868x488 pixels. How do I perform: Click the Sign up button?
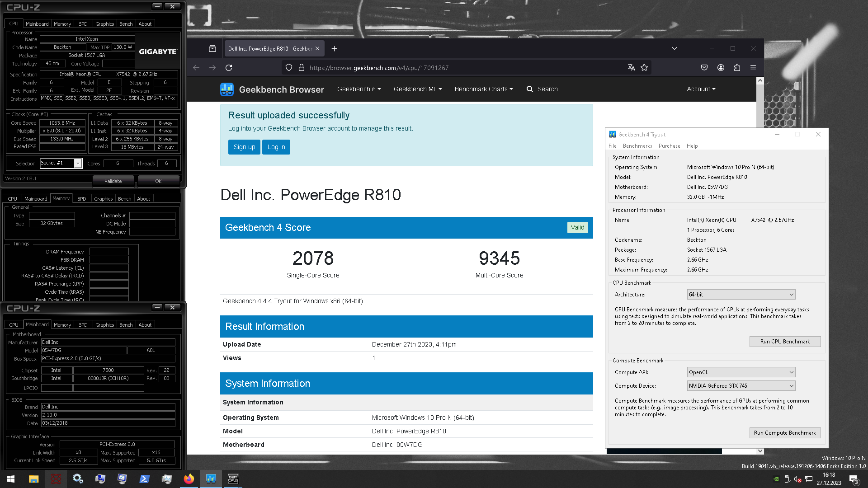point(245,147)
